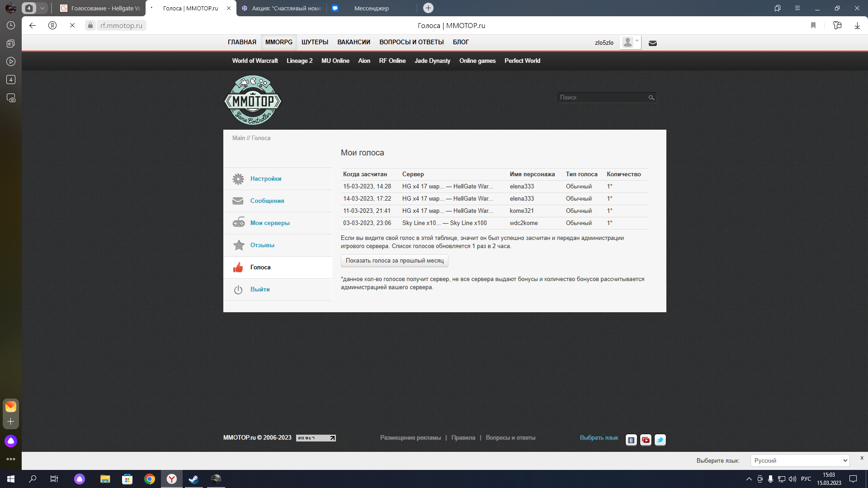Open browser downloads icon
868x488 pixels.
tap(857, 25)
